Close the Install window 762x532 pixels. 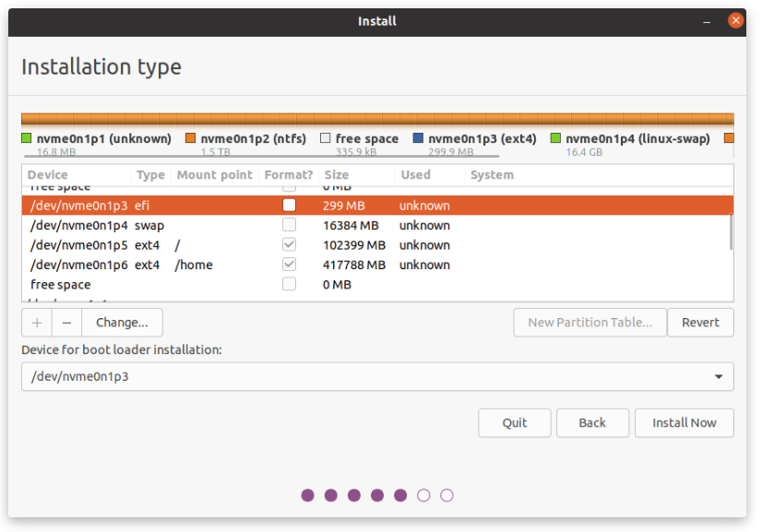coord(735,20)
